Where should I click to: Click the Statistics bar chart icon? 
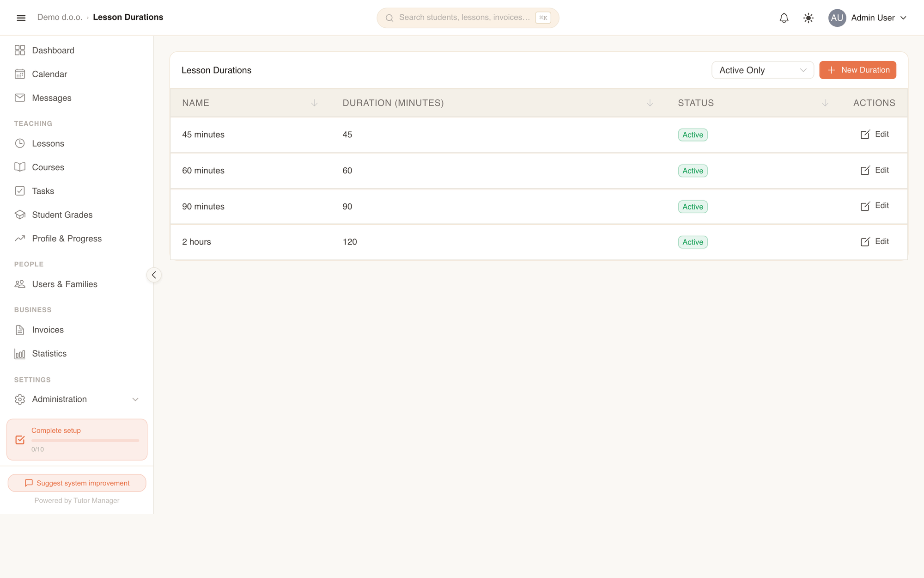[x=20, y=354]
